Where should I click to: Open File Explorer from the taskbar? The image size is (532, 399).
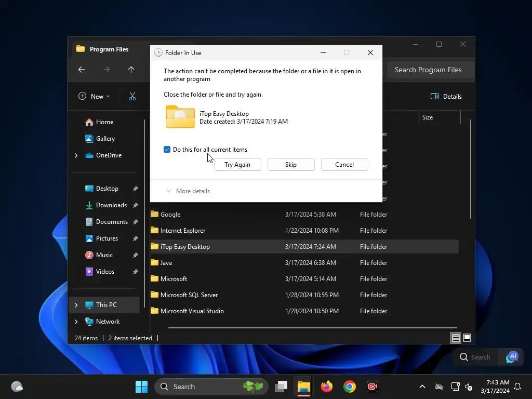point(303,387)
